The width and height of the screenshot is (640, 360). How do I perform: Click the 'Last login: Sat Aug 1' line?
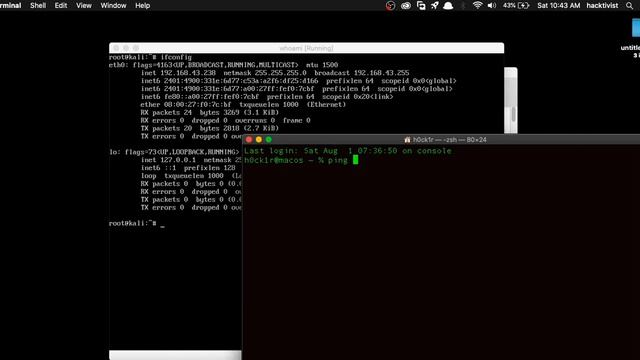click(348, 151)
